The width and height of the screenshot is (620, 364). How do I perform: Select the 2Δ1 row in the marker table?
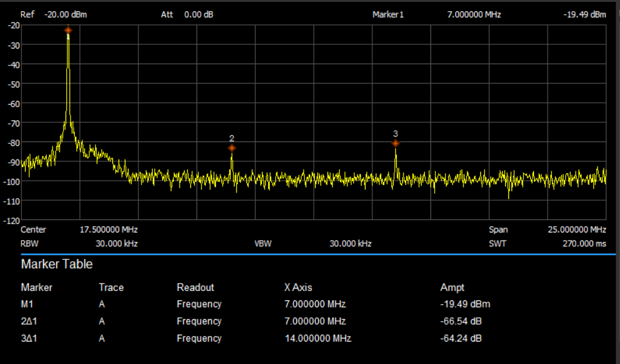click(x=29, y=322)
